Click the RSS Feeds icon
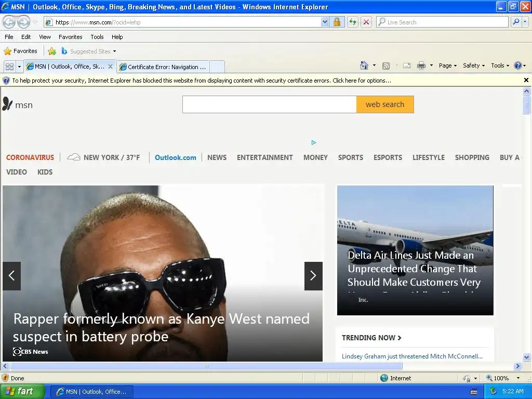Screen dimensions: 532x399 (x=386, y=66)
